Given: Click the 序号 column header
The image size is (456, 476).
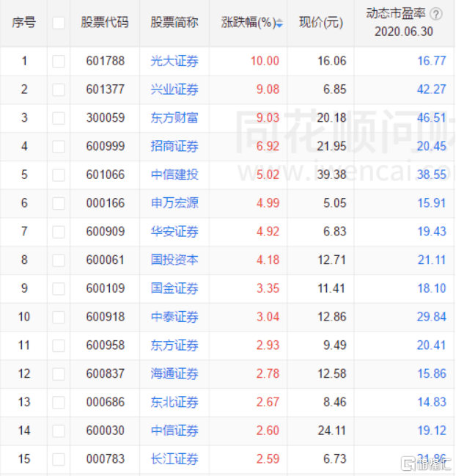Looking at the screenshot, I should (23, 23).
